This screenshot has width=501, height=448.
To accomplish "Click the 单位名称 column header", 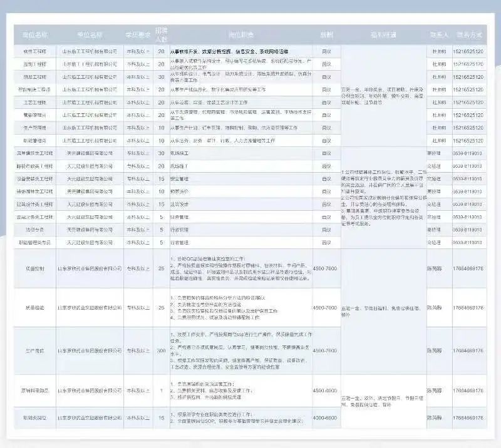I will 90,35.
